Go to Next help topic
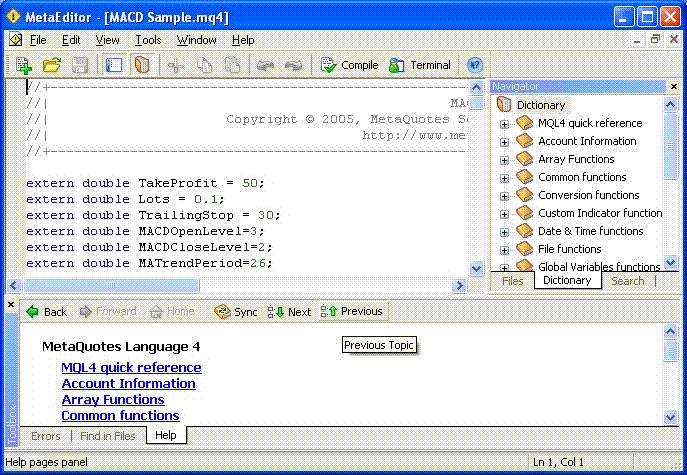The height and width of the screenshot is (475, 687). [x=290, y=312]
